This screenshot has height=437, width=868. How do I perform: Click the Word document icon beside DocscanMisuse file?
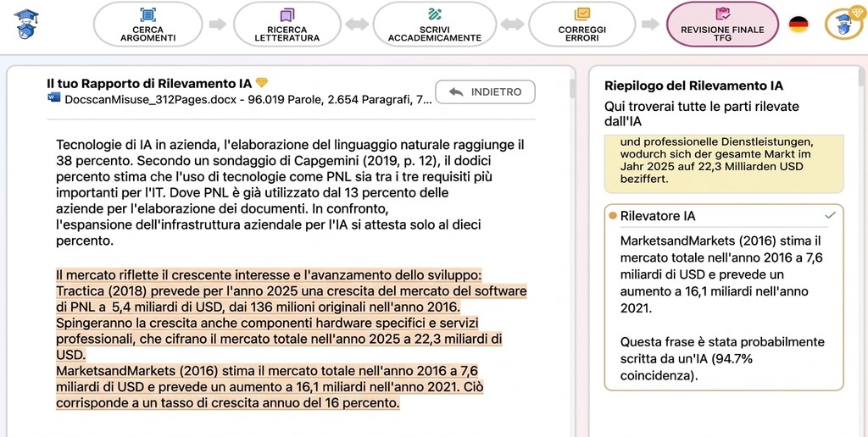click(x=54, y=98)
